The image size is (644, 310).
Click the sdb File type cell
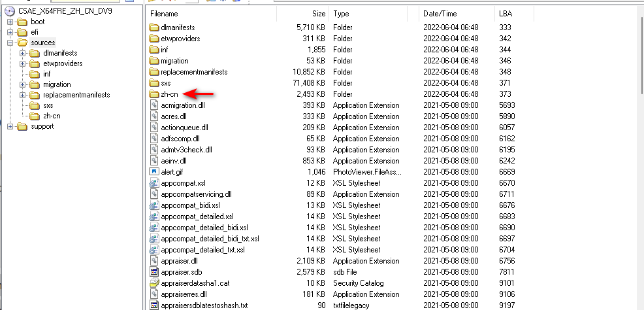pyautogui.click(x=345, y=272)
